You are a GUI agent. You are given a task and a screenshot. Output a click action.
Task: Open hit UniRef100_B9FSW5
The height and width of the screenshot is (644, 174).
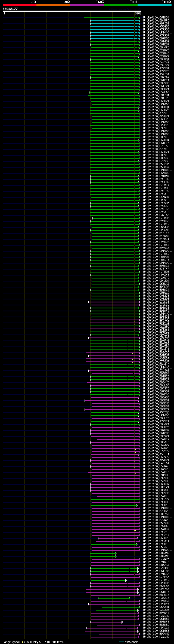156,320
